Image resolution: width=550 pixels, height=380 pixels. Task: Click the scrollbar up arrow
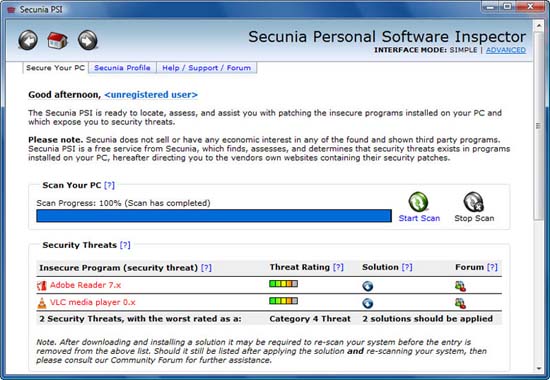coord(538,26)
